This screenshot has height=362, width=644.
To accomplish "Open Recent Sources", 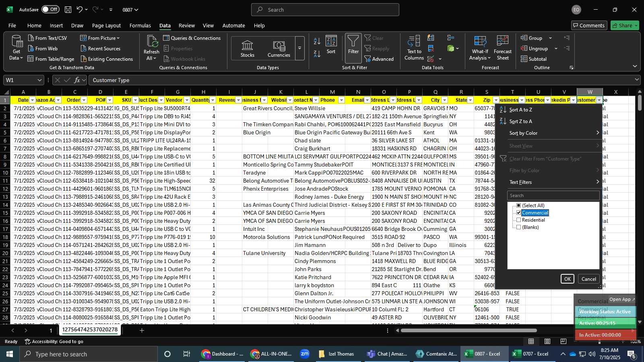I will [100, 48].
